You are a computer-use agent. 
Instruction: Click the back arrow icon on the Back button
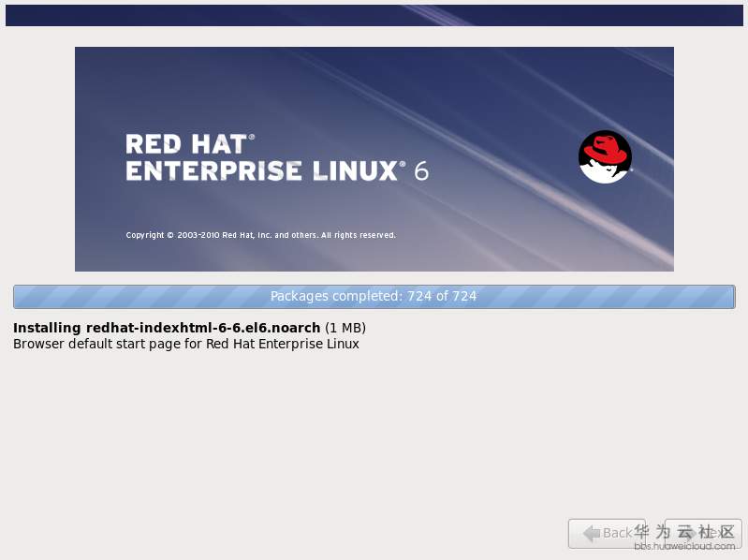(592, 533)
